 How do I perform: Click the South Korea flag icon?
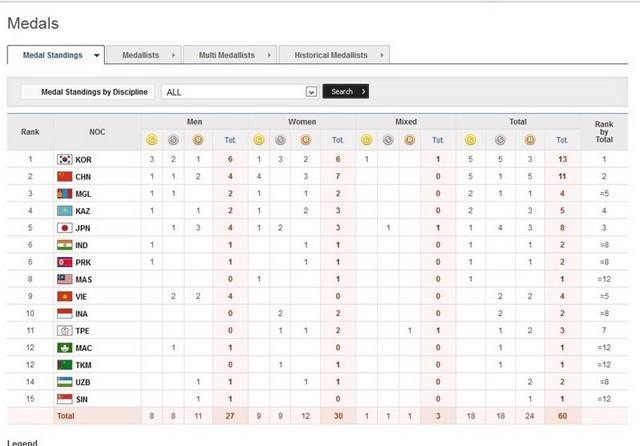(64, 159)
